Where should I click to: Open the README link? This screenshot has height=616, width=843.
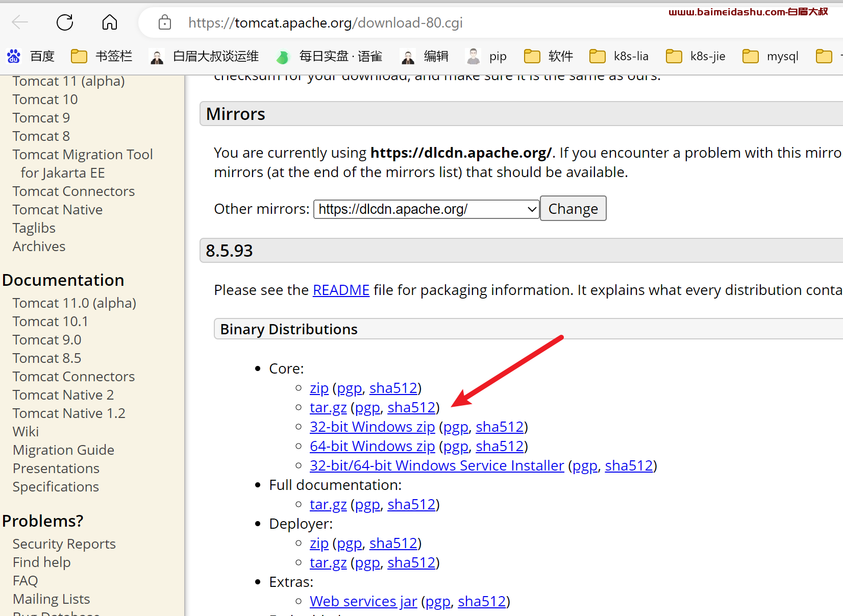[x=341, y=290]
